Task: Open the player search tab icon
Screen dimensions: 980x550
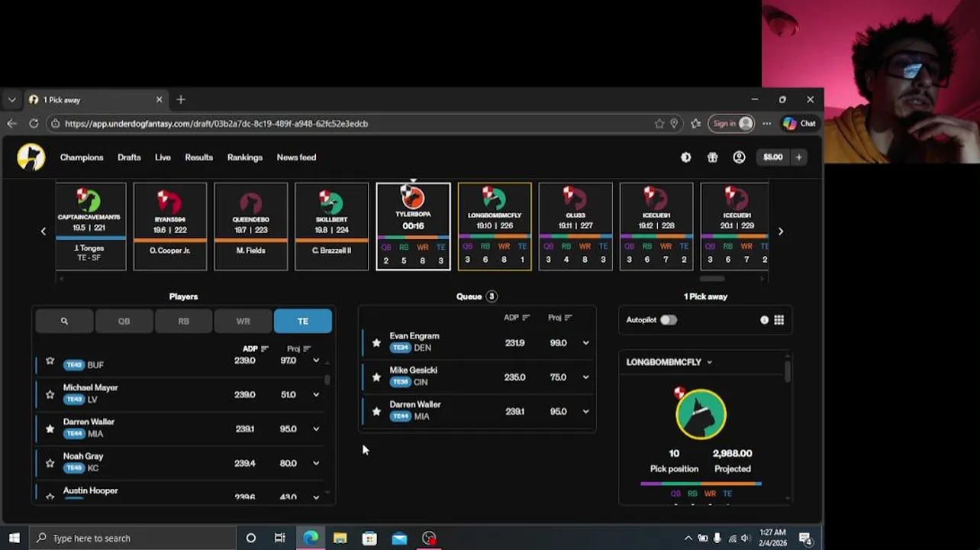Action: (64, 322)
